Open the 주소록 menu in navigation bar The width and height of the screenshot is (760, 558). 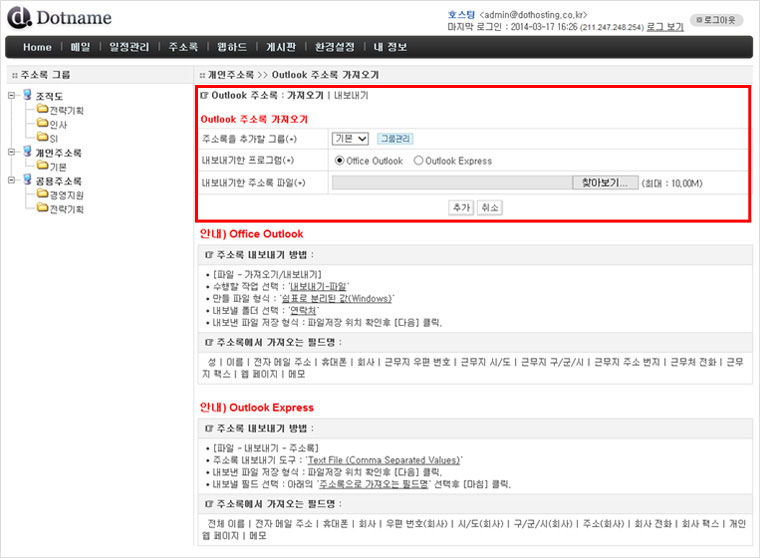183,47
